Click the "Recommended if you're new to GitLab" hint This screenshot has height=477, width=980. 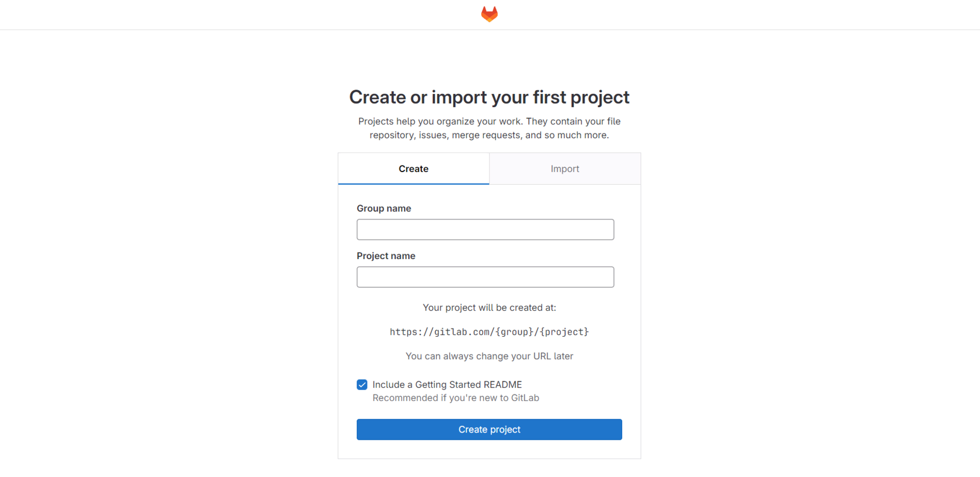click(455, 398)
